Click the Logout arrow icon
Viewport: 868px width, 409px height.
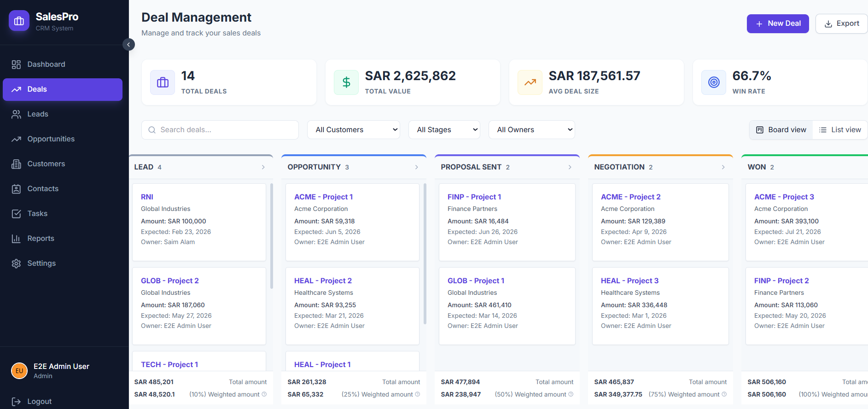(16, 402)
